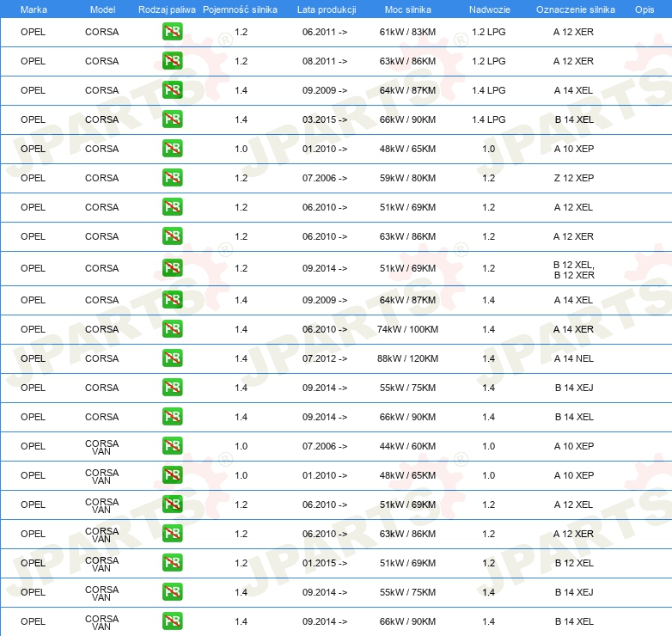Click the 08.2011 -> production date
This screenshot has height=636, width=672.
tap(325, 61)
